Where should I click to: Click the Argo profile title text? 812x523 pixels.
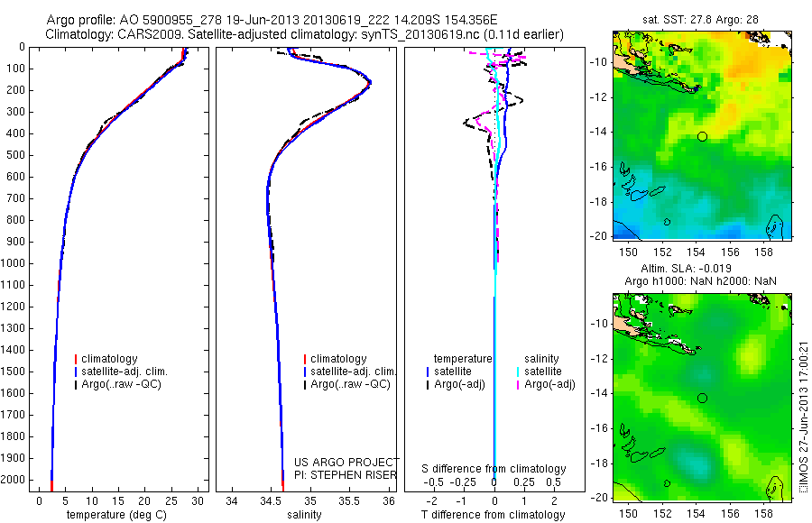coord(272,20)
